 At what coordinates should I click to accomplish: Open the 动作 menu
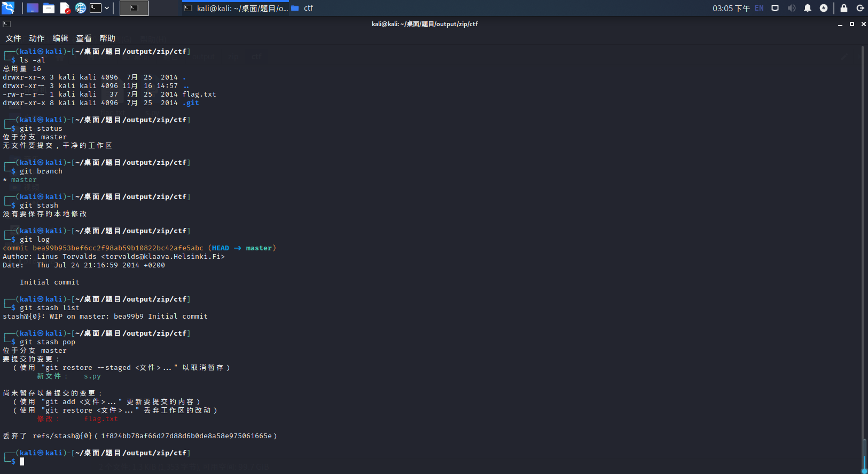pyautogui.click(x=37, y=38)
